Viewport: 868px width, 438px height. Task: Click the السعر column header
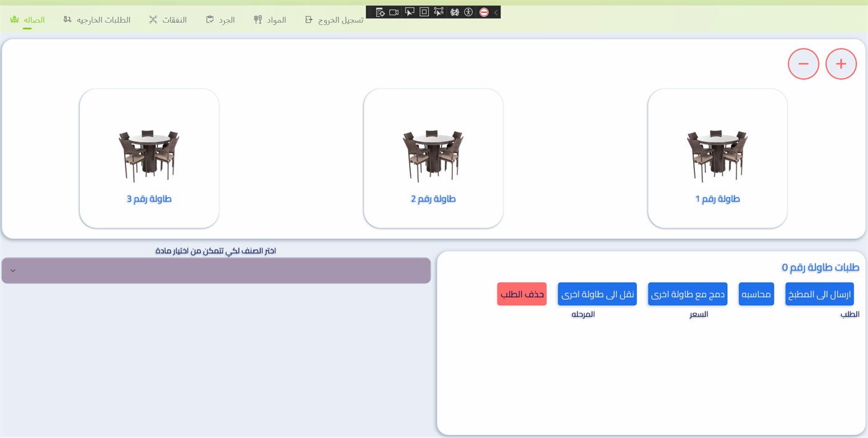(699, 315)
